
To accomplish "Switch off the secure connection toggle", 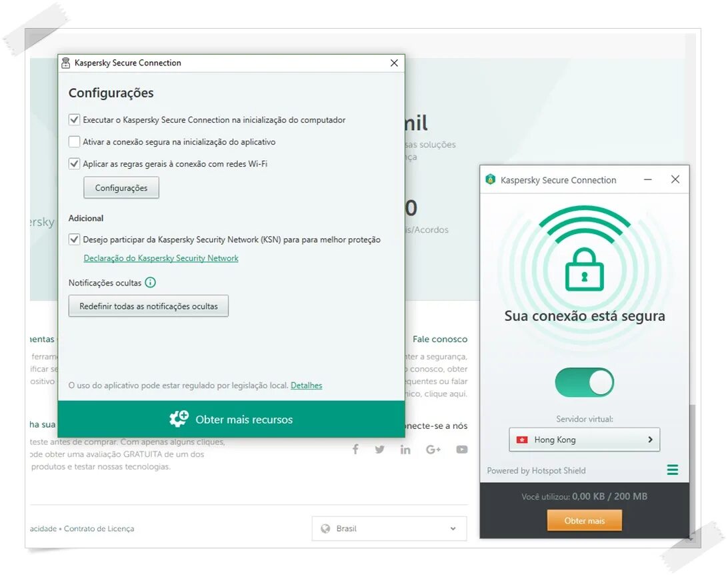I will (x=585, y=382).
